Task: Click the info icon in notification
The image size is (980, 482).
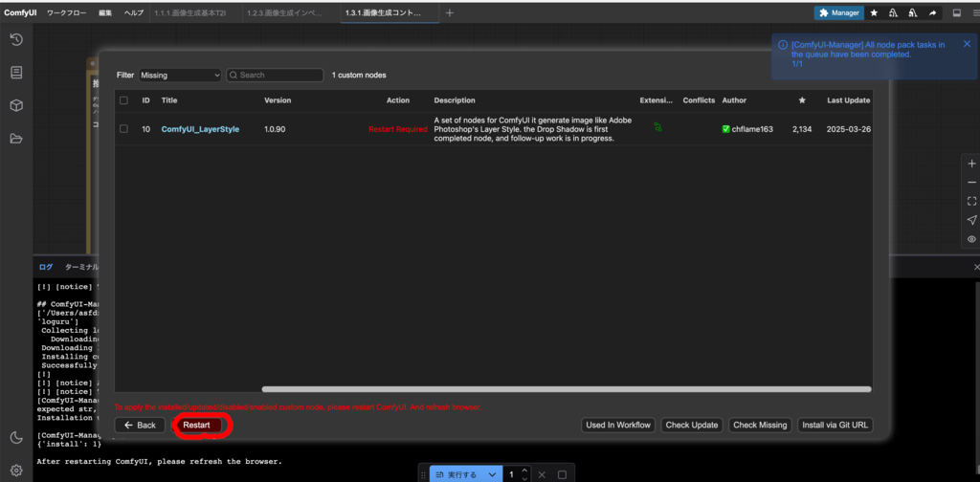Action: pyautogui.click(x=782, y=45)
